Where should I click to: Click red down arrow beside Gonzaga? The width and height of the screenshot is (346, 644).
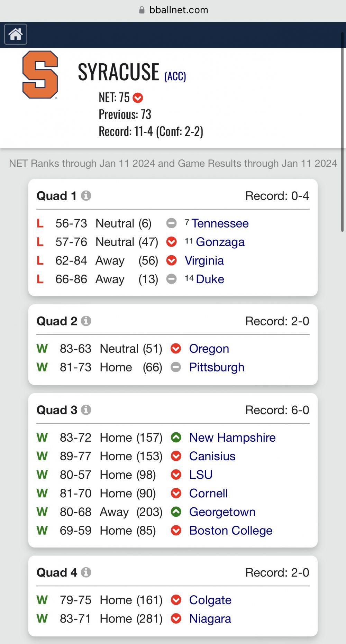pos(172,242)
